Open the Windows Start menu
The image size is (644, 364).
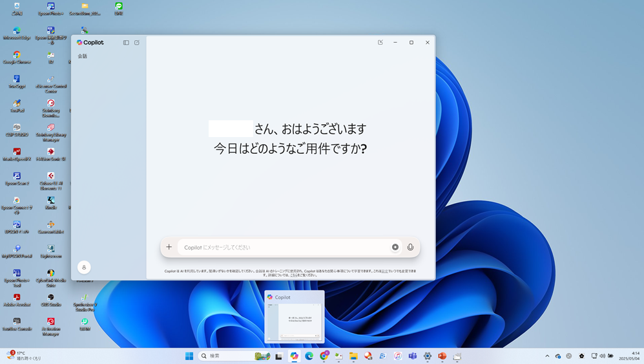point(189,356)
